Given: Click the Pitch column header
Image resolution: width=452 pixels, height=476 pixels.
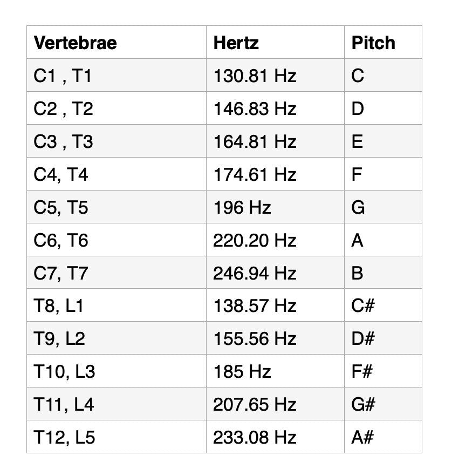Looking at the screenshot, I should tap(383, 42).
